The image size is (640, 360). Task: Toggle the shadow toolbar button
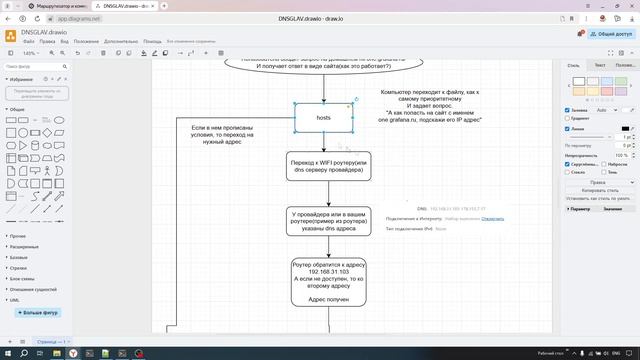click(165, 53)
